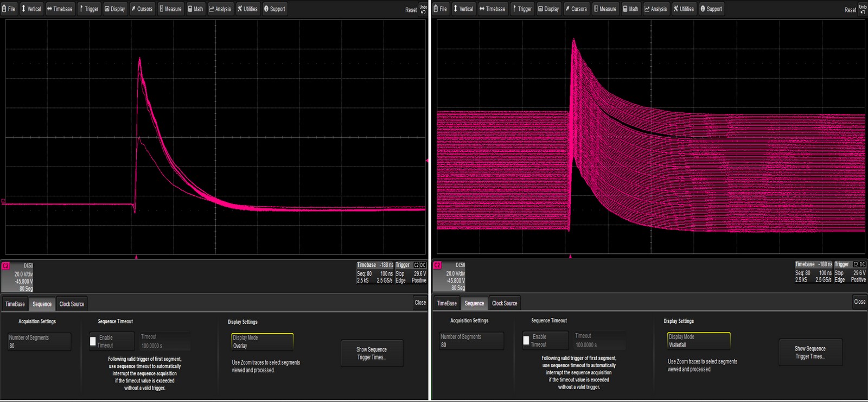Click the Trigger descriptor box in the right window
The image size is (868, 402).
pyautogui.click(x=850, y=272)
